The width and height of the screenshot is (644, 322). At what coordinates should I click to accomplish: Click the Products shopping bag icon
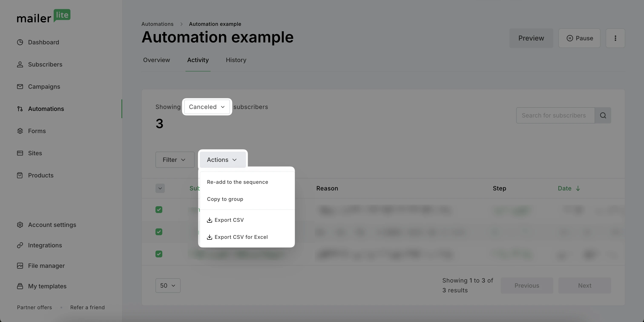coord(20,175)
